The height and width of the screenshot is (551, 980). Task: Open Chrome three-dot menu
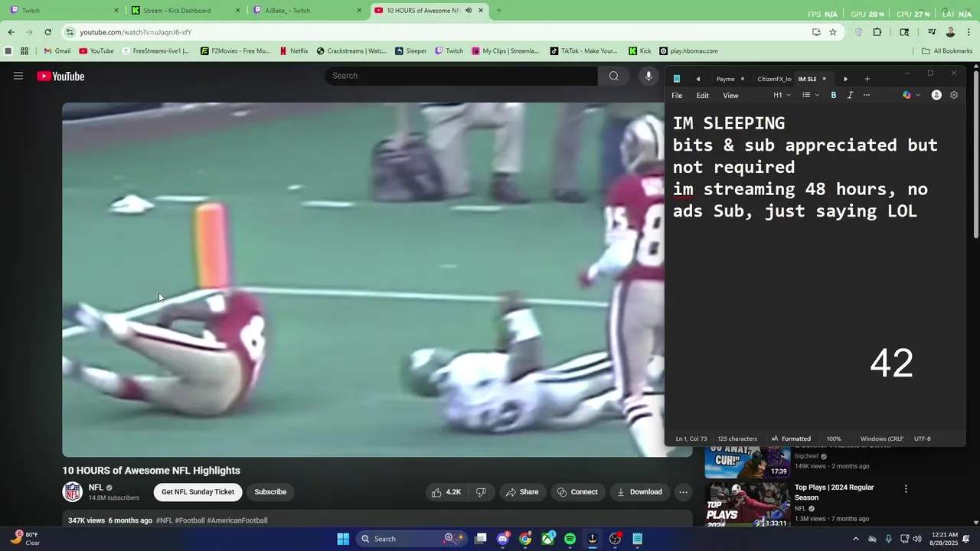(x=969, y=32)
